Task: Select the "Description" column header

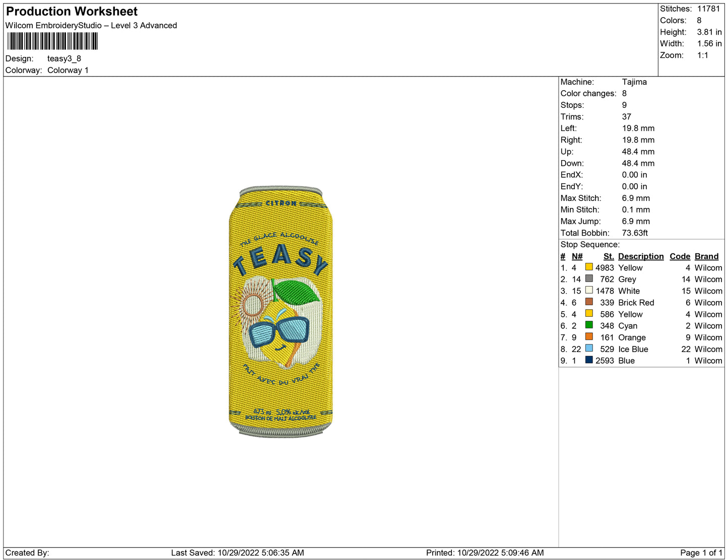Action: click(x=641, y=256)
